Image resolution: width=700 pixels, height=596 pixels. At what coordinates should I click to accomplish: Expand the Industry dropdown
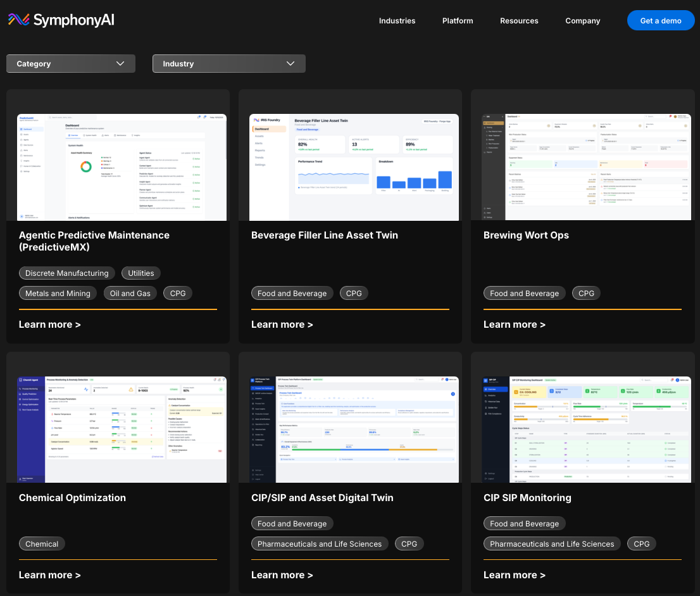[x=229, y=63]
